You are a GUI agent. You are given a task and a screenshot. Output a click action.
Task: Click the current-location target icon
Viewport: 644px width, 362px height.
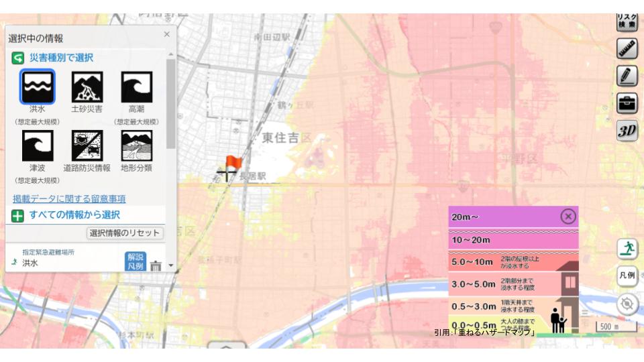point(627,304)
